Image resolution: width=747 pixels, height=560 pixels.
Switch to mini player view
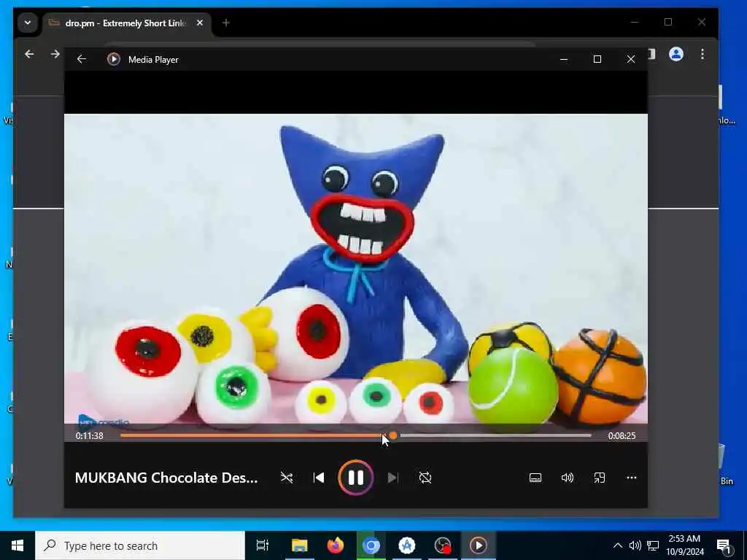(x=600, y=478)
